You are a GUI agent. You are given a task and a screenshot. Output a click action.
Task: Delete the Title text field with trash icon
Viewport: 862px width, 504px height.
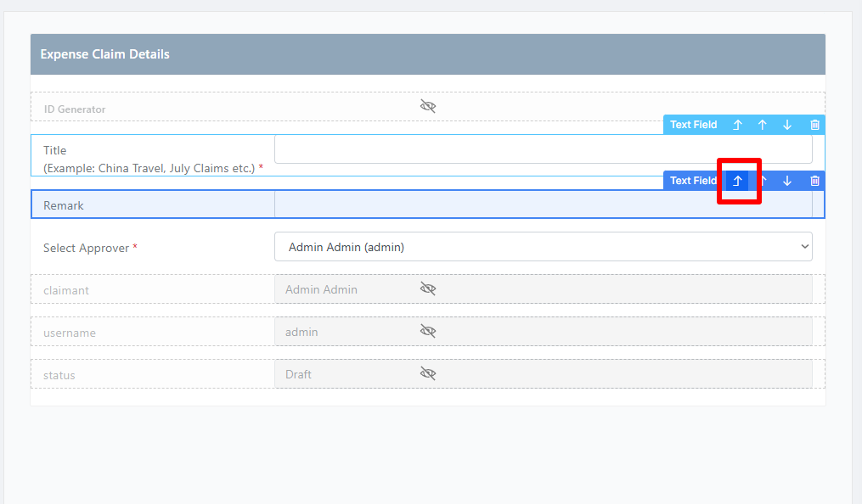814,125
